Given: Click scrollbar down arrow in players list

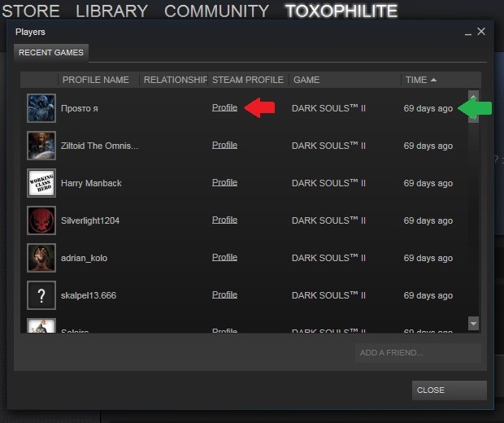Looking at the screenshot, I should click(473, 324).
